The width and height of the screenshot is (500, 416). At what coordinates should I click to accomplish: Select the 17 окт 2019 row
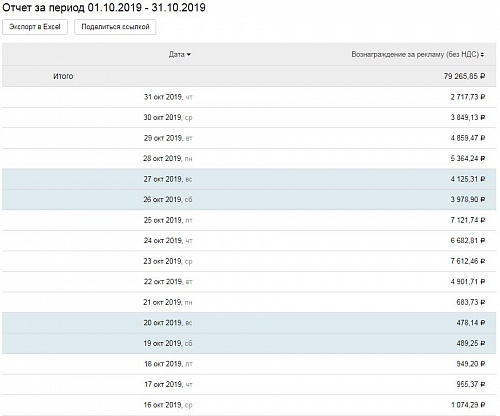tap(249, 385)
